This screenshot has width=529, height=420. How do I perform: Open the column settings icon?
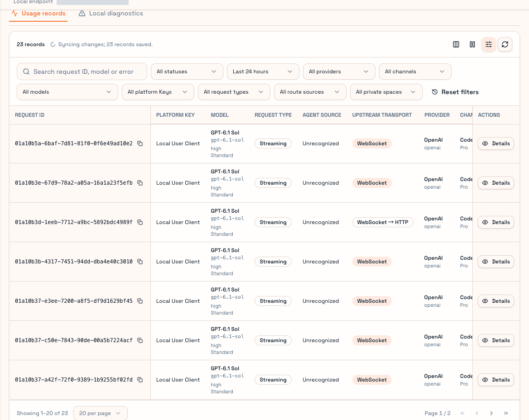coord(456,44)
